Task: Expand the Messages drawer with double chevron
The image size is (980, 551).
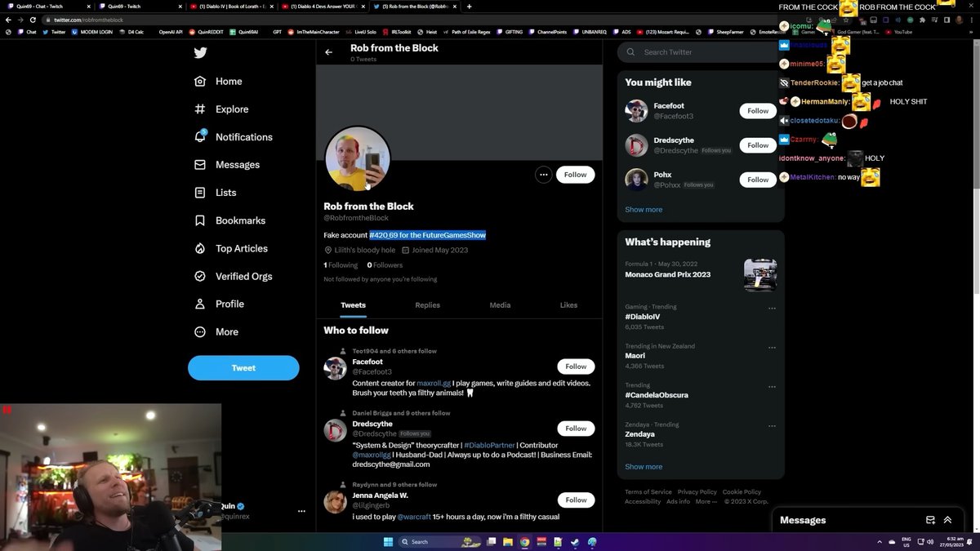Action: 947,520
